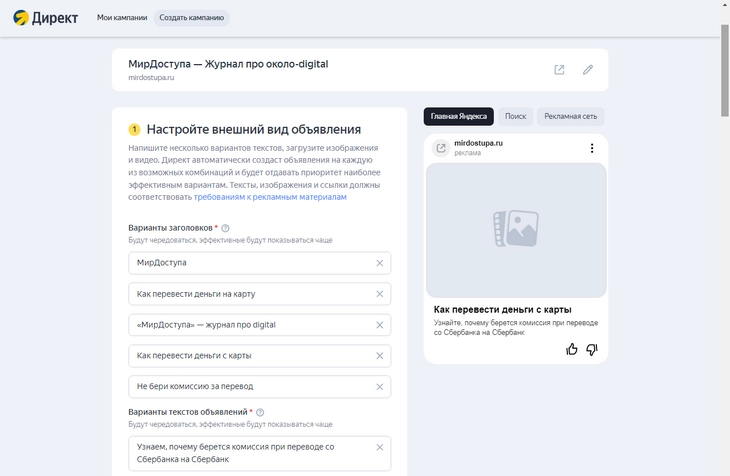Focus the Как перевести деньги на карту field
Viewport: 730px width, 476px height.
point(259,294)
